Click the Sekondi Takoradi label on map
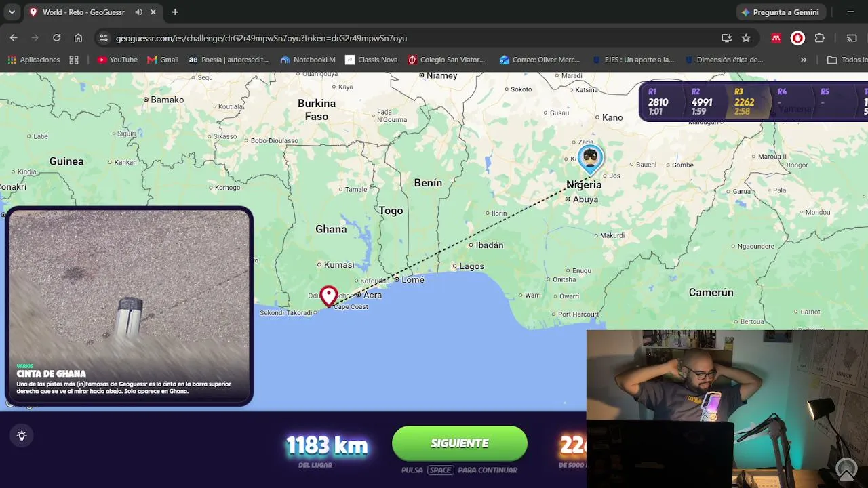868x488 pixels. 285,312
